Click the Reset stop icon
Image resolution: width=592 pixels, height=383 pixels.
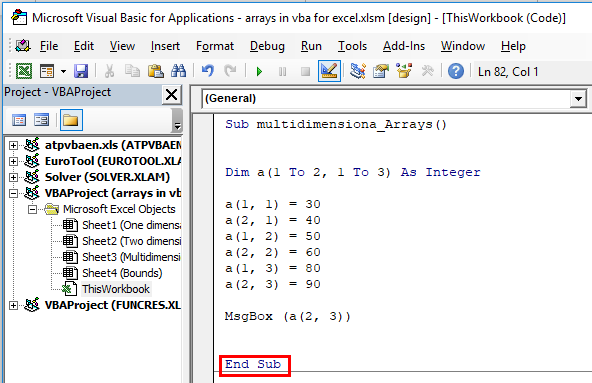coord(305,71)
